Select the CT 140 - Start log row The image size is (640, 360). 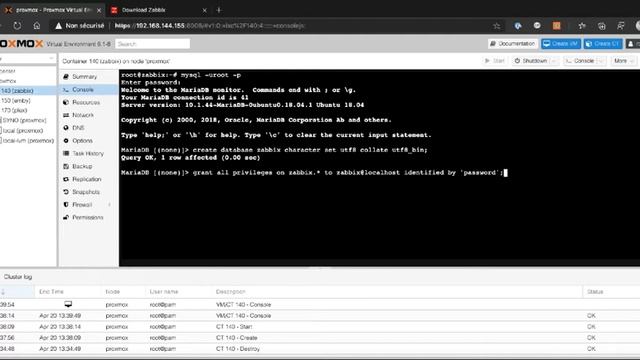[320, 327]
